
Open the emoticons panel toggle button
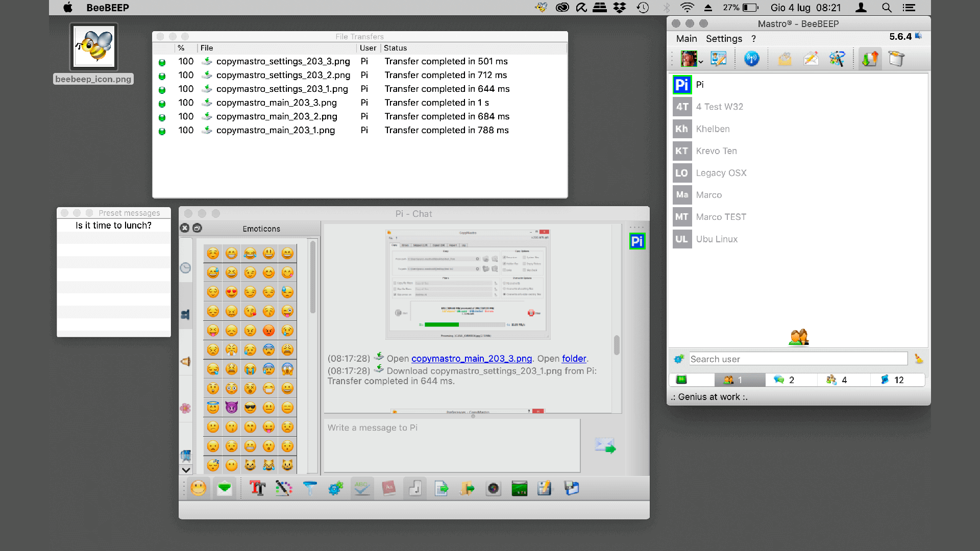click(200, 488)
